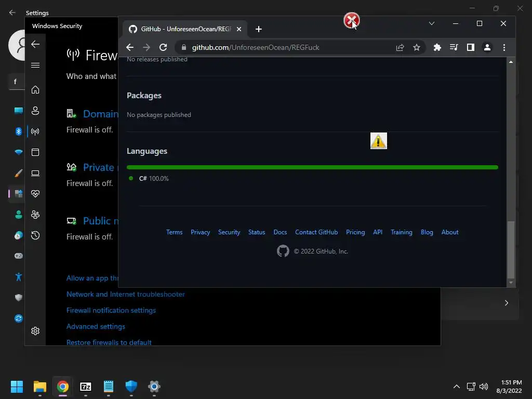Open GitHub Status link
This screenshot has width=532, height=399.
(x=257, y=232)
